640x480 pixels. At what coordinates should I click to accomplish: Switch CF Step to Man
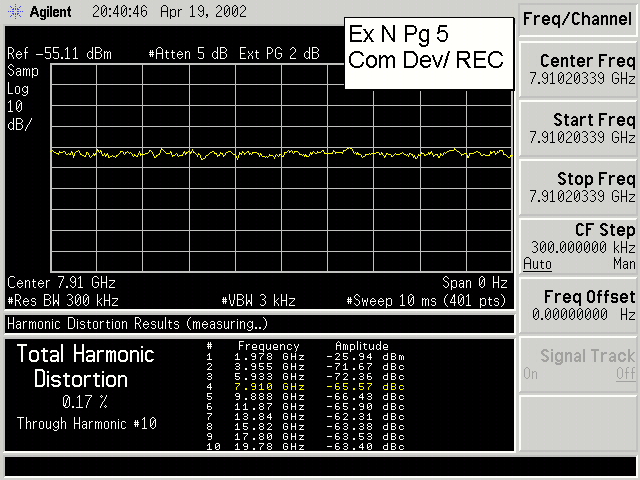click(x=624, y=264)
